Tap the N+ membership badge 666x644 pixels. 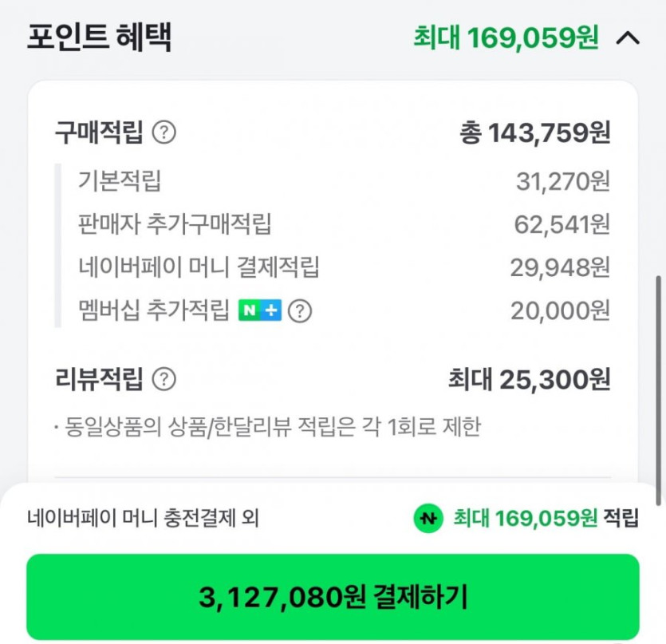260,310
